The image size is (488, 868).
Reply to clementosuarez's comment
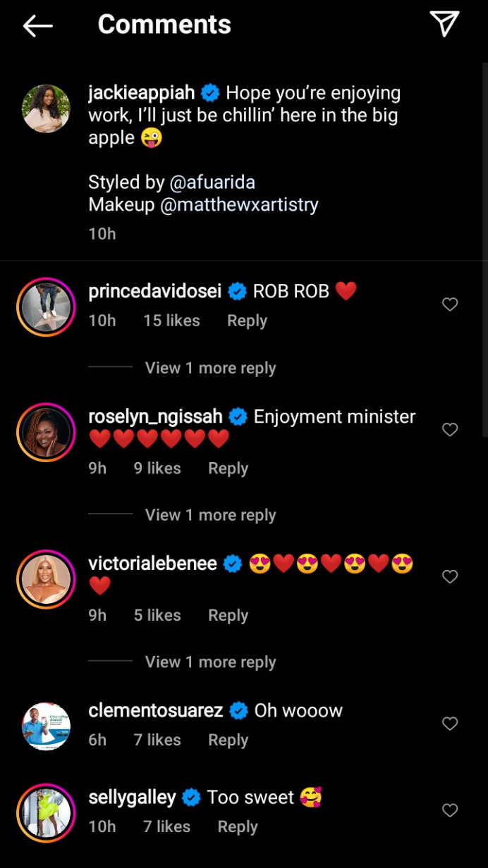(x=228, y=740)
